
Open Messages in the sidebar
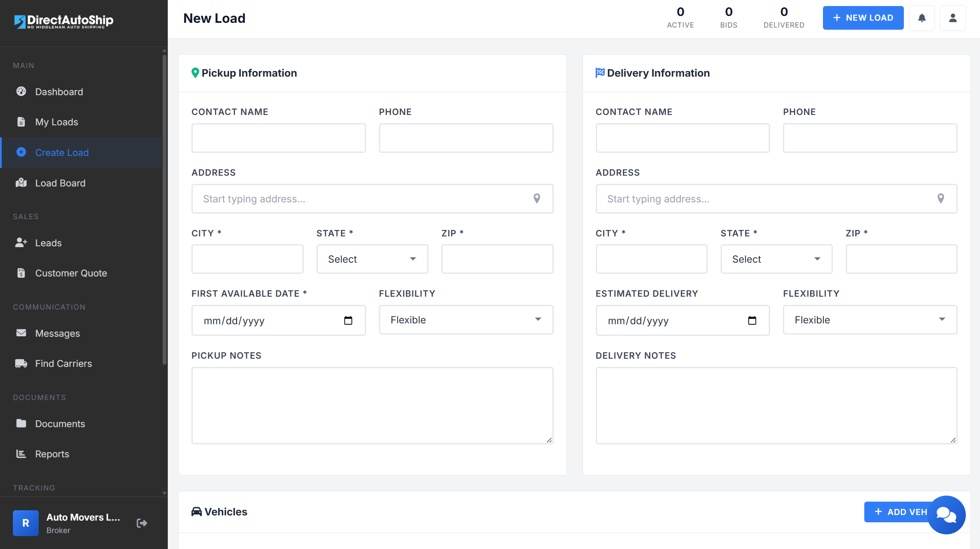(x=82, y=333)
